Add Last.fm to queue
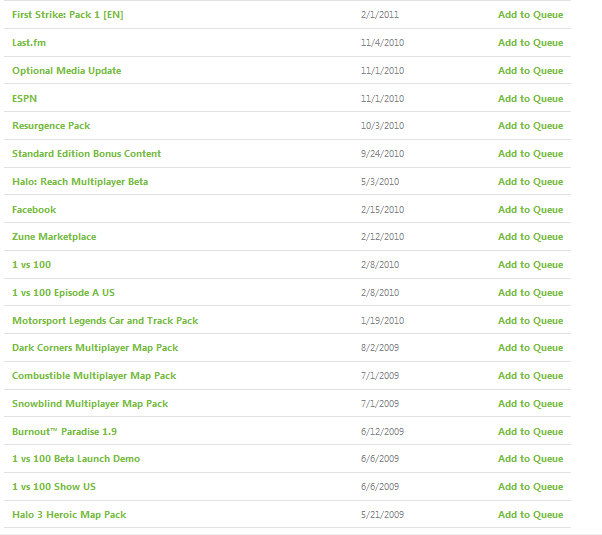Image resolution: width=602 pixels, height=535 pixels. [531, 43]
